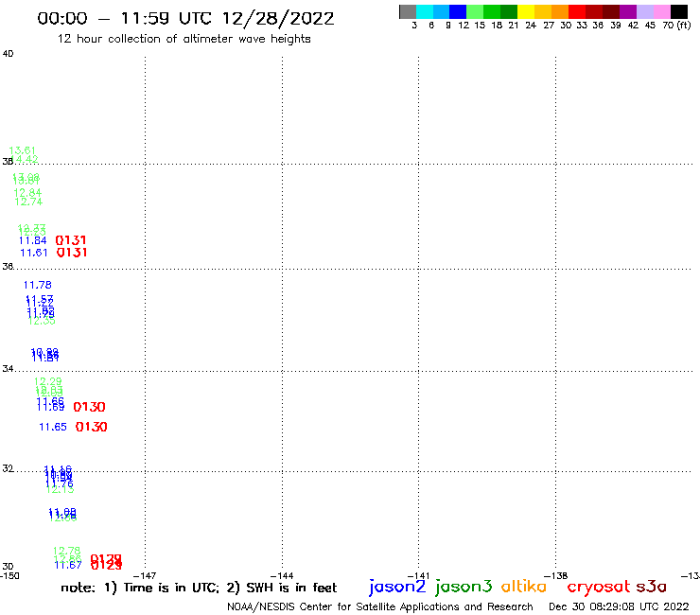Click the green value 12.35
The width and height of the screenshot is (700, 615).
pyautogui.click(x=42, y=321)
